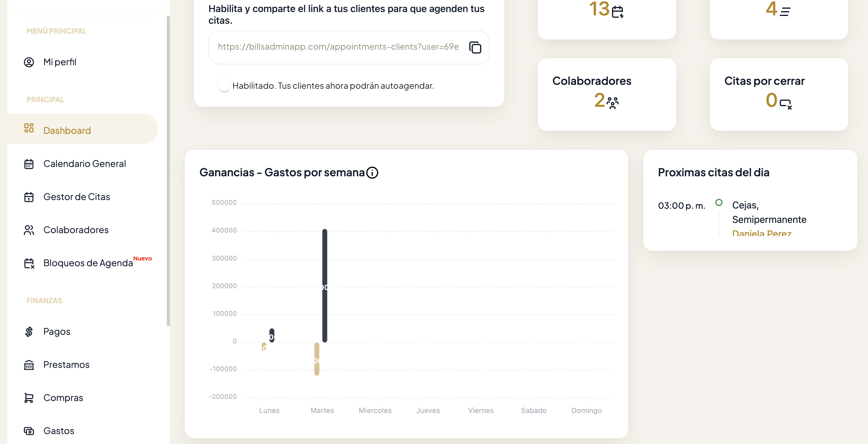
Task: Click the dark Martes earnings bar
Action: coord(324,285)
